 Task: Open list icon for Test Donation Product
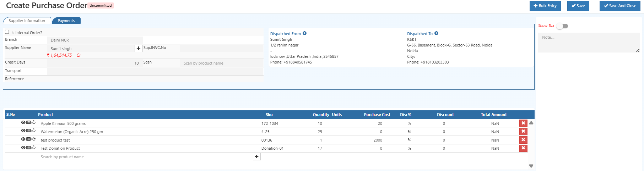click(28, 148)
